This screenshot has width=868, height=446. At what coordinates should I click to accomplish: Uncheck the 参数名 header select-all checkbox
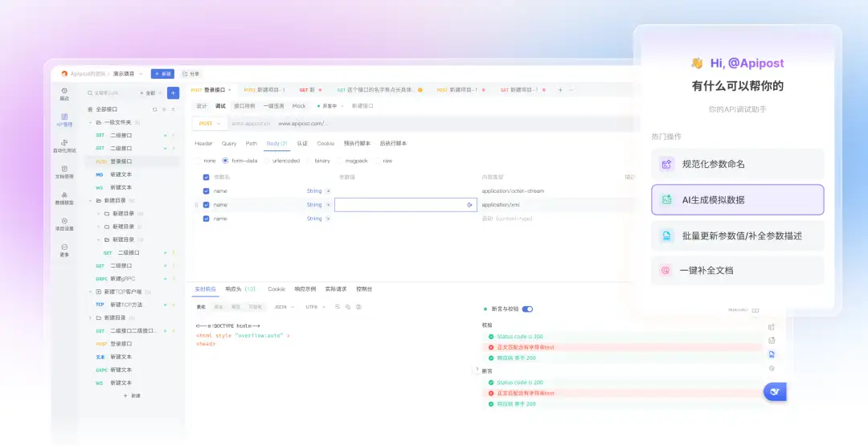[x=206, y=177]
